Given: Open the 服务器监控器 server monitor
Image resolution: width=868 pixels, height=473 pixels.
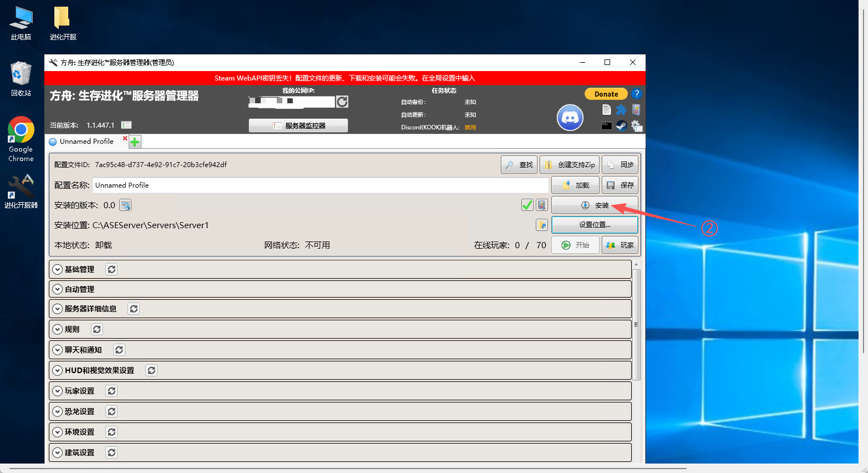Looking at the screenshot, I should [x=298, y=125].
